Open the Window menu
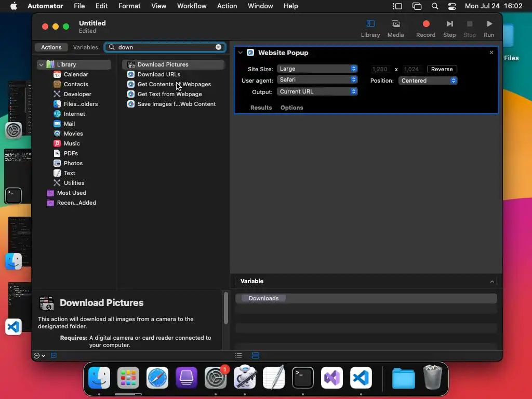Viewport: 532px width, 399px height. click(260, 6)
